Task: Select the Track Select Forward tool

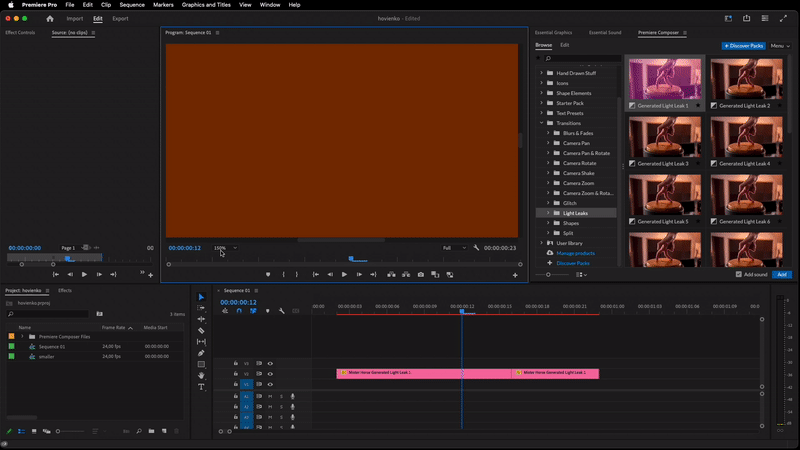Action: click(201, 308)
